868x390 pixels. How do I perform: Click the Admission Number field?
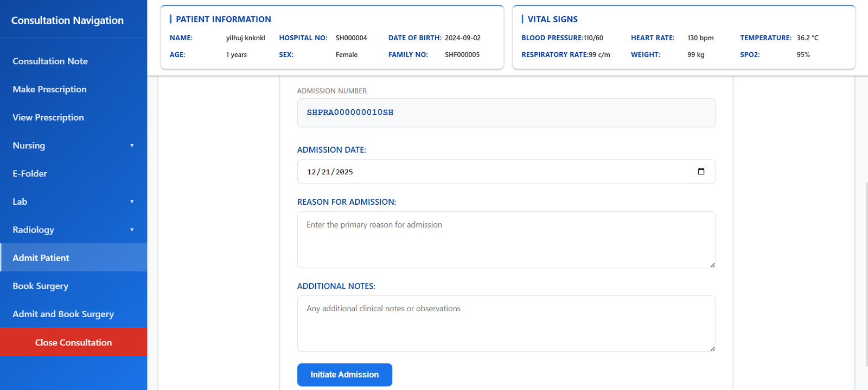click(x=506, y=113)
